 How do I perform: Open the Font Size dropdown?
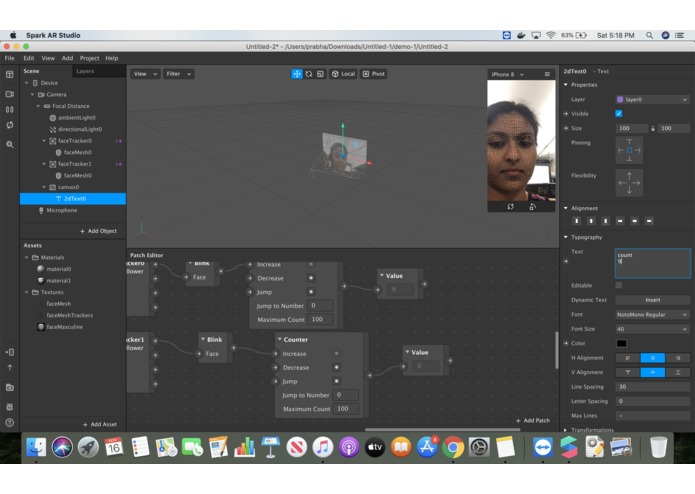[652, 329]
